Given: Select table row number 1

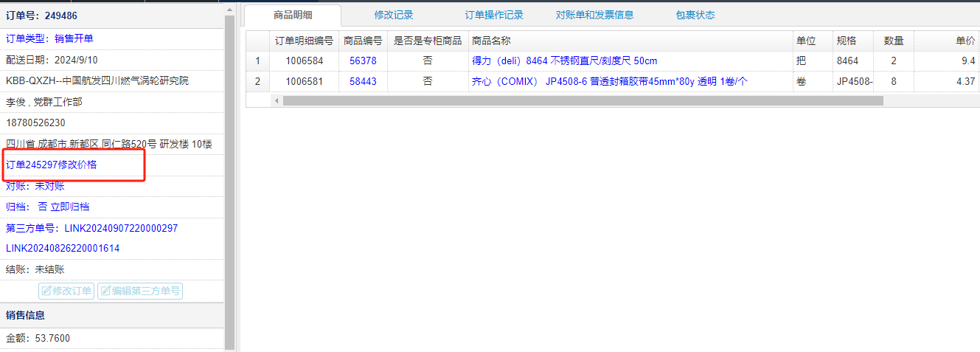Looking at the screenshot, I should click(258, 61).
